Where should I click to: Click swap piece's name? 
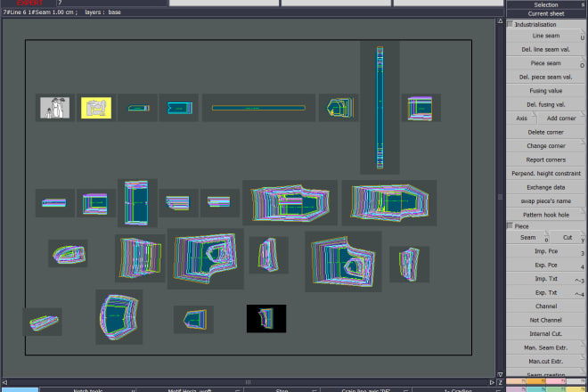click(x=545, y=201)
